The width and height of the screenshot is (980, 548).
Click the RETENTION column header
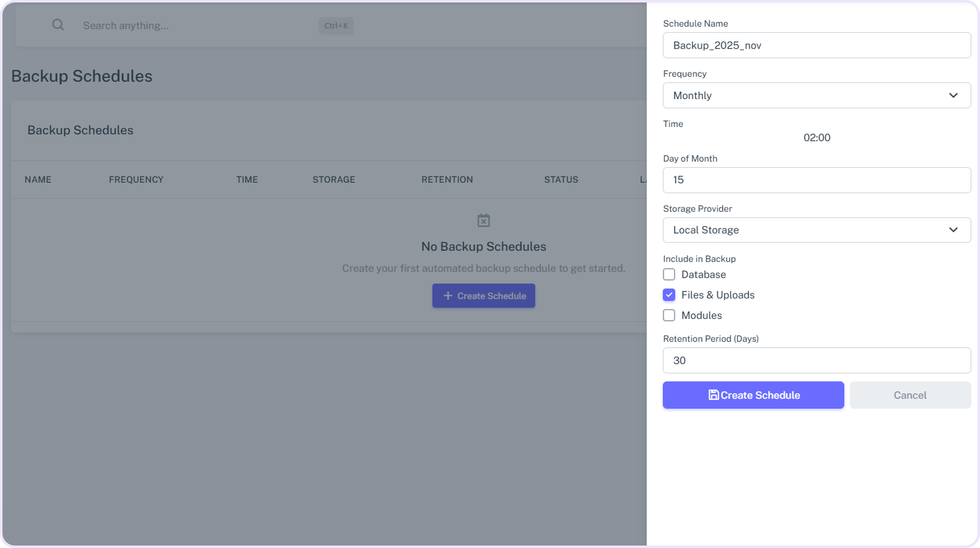tap(447, 180)
